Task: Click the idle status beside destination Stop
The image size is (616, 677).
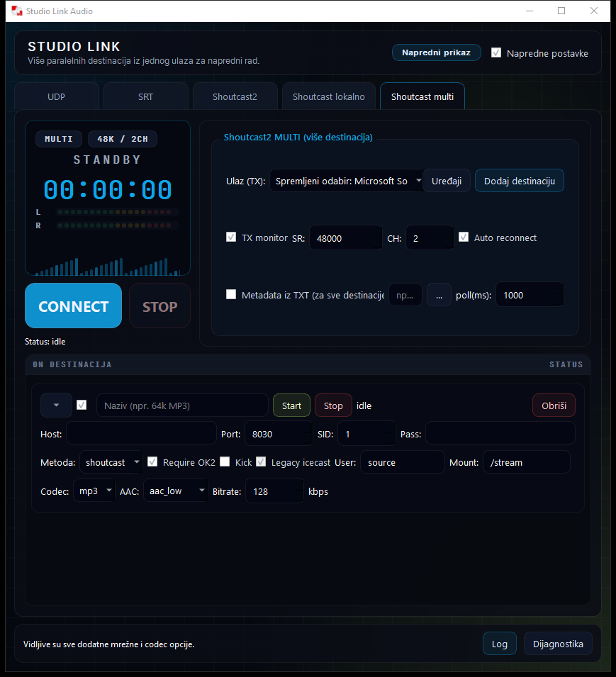Action: (x=364, y=405)
